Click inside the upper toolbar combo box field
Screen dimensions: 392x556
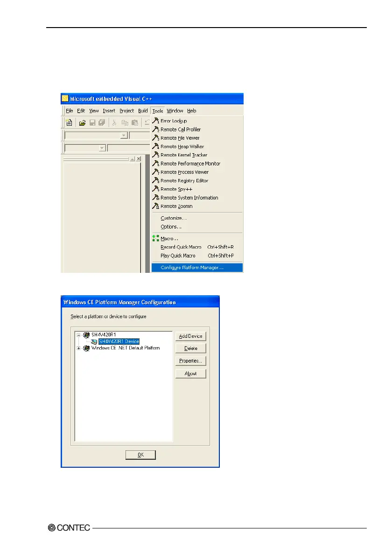(x=92, y=135)
